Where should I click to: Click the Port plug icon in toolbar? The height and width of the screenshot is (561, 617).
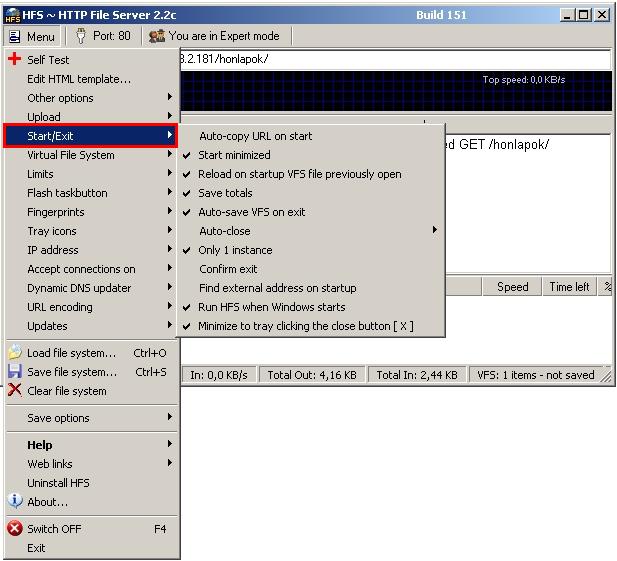click(x=81, y=36)
